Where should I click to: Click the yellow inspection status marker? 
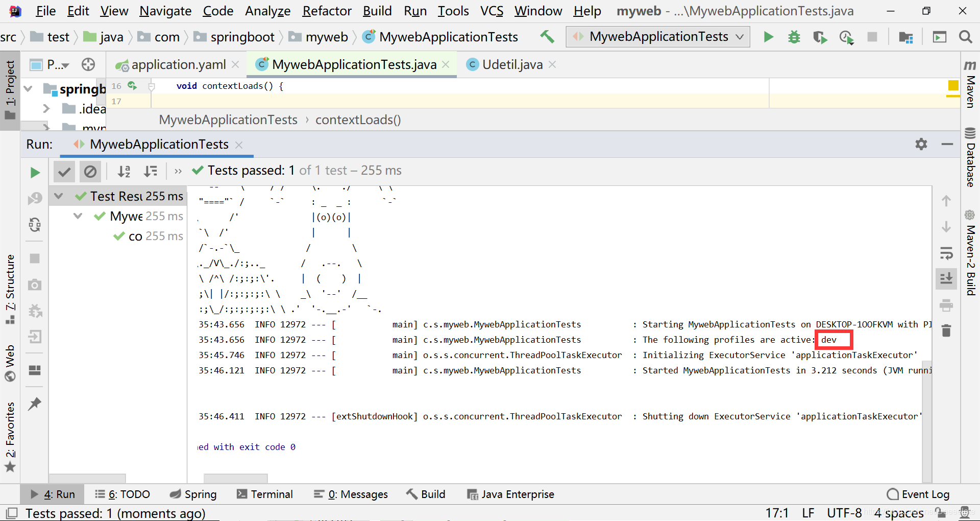[x=953, y=85]
